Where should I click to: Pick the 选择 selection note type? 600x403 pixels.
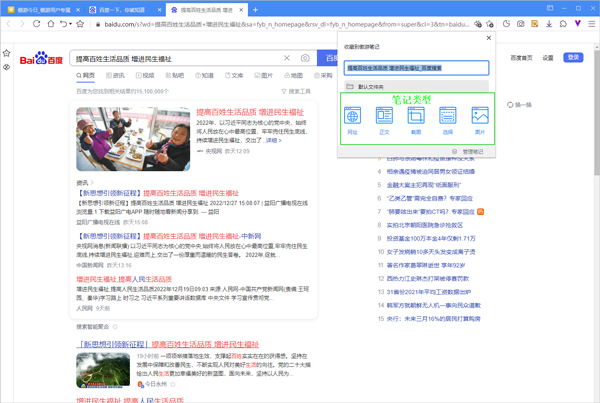click(448, 119)
